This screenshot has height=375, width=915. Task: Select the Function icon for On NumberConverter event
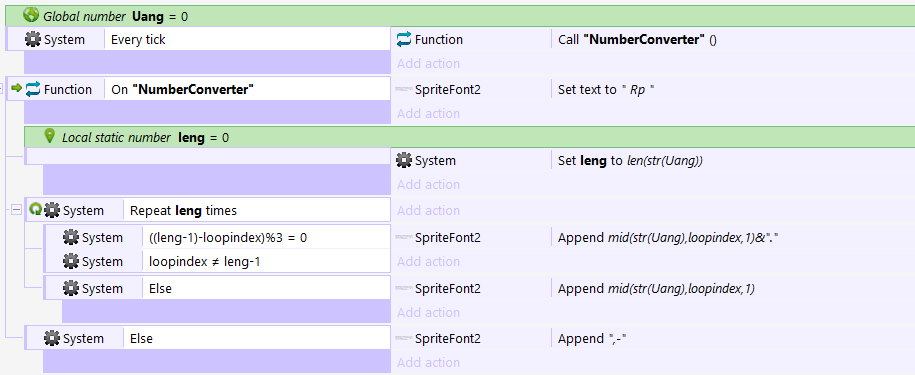33,89
